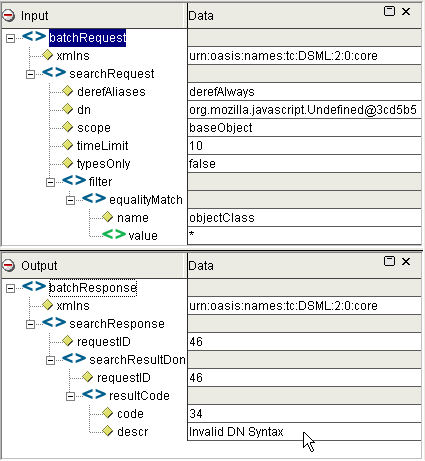Screen dimensions: 425x461
Task: Collapse the filter node
Action: click(x=50, y=182)
